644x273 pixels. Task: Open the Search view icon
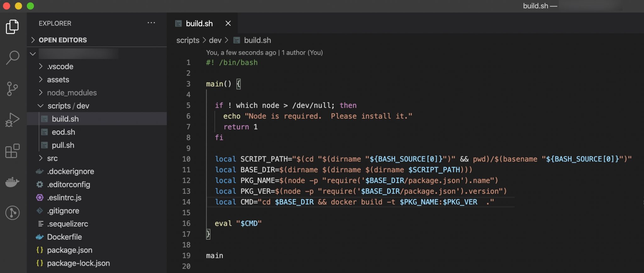[x=12, y=58]
